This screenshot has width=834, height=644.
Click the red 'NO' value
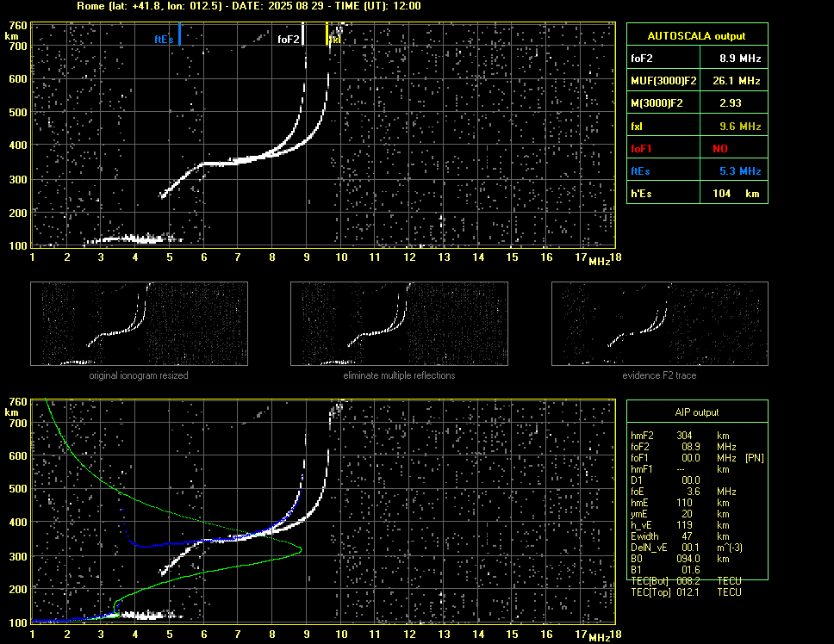[720, 149]
